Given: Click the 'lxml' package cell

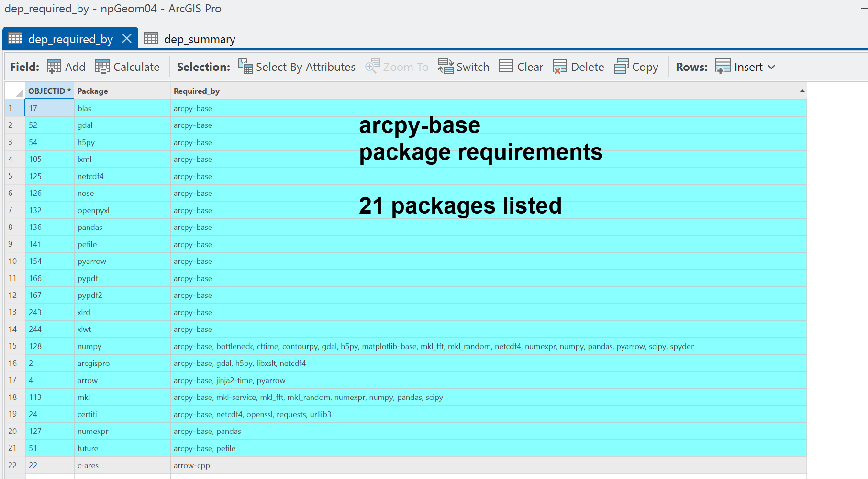Looking at the screenshot, I should [122, 159].
